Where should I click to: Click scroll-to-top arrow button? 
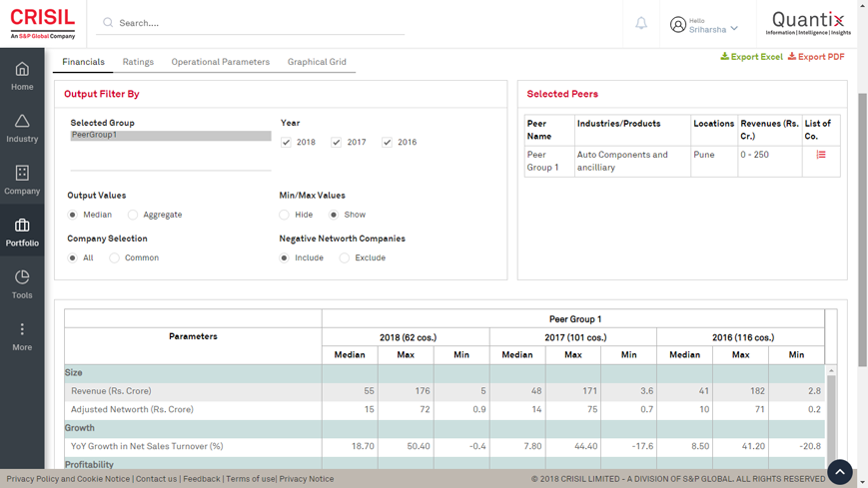click(839, 471)
